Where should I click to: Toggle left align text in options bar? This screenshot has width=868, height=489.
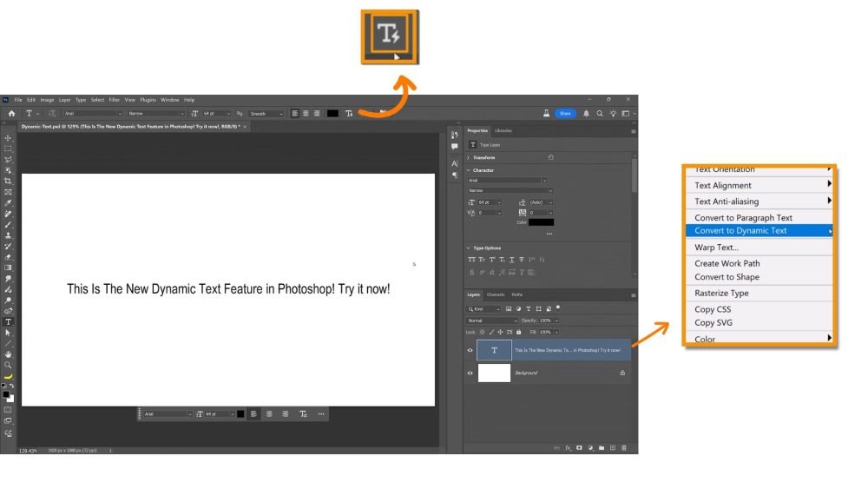(294, 114)
